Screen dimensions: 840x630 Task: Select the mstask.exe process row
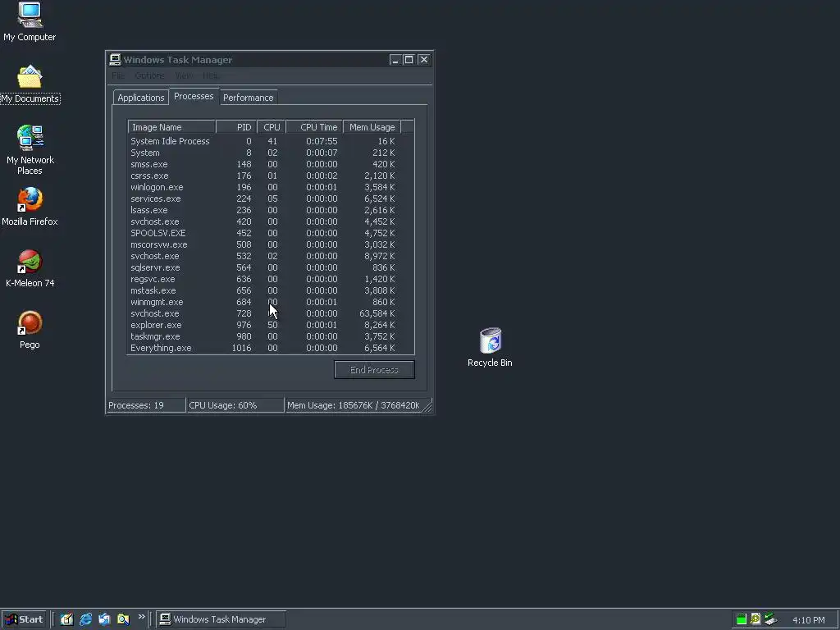271,290
